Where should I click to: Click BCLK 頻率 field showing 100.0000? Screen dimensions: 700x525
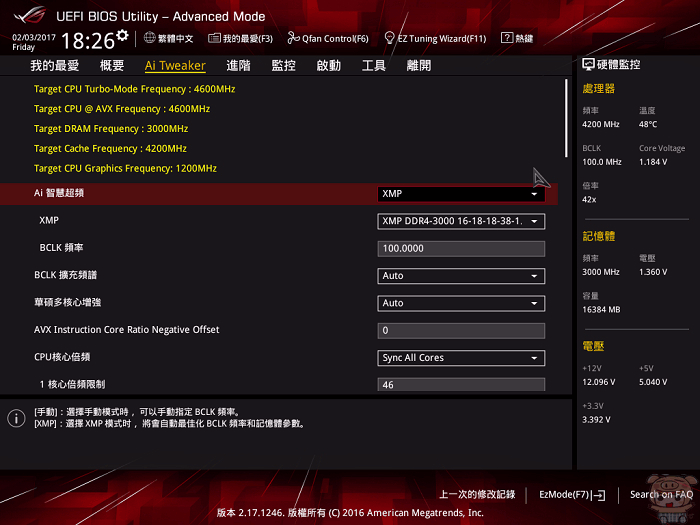(x=461, y=249)
